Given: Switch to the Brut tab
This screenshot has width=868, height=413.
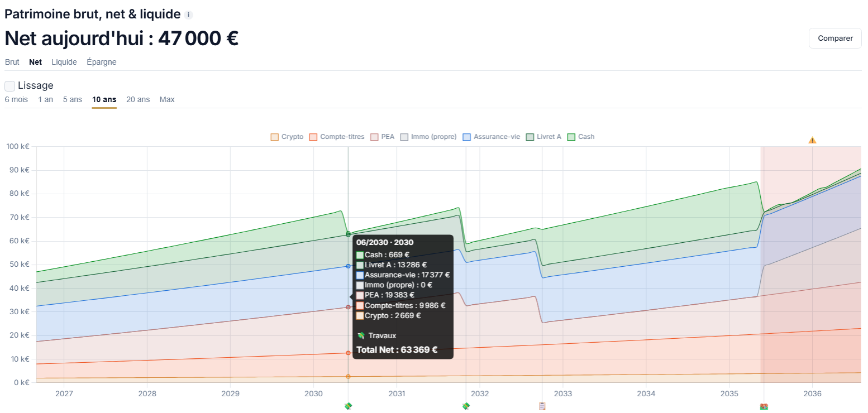Looking at the screenshot, I should pos(12,62).
